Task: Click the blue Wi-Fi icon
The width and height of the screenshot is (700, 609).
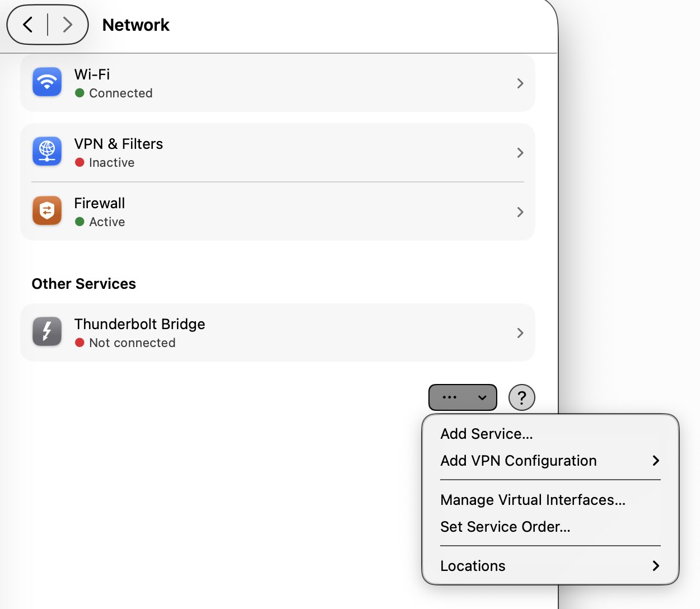Action: (x=47, y=82)
